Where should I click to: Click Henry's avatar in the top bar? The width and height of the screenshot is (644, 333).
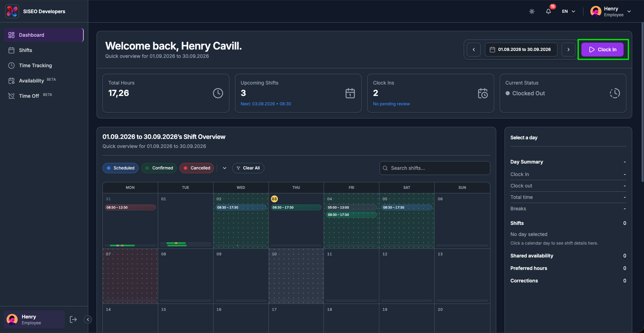(596, 11)
